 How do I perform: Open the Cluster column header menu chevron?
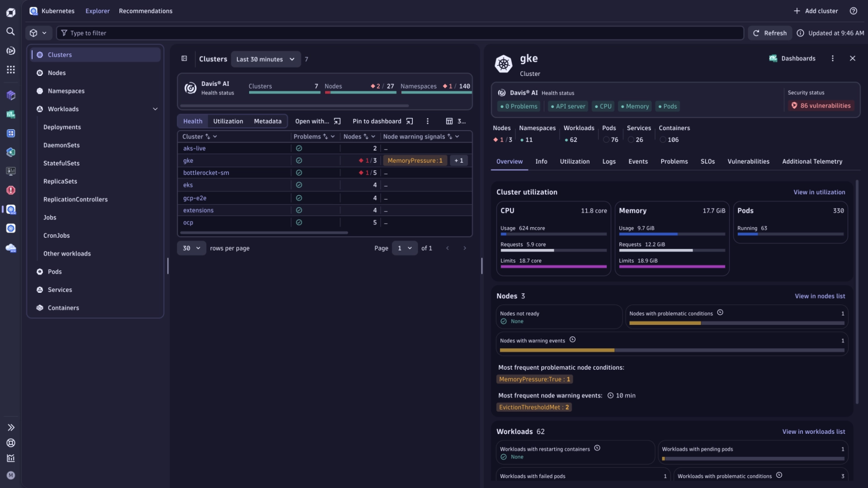pos(215,136)
